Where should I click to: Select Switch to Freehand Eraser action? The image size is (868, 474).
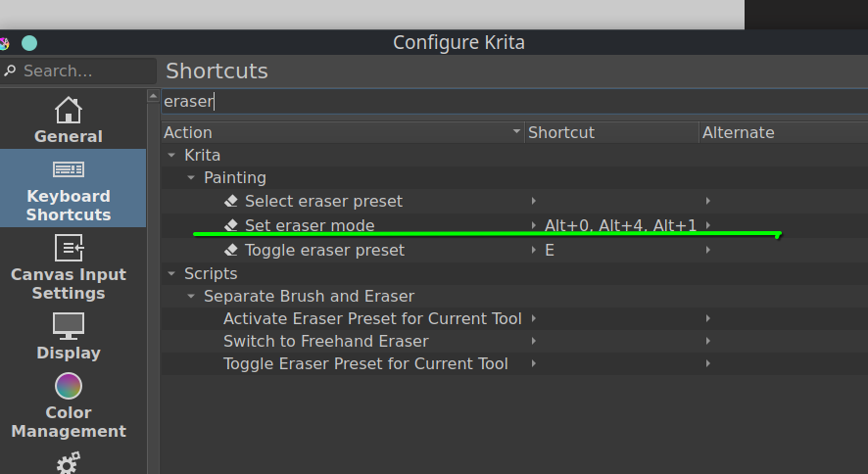pos(325,341)
